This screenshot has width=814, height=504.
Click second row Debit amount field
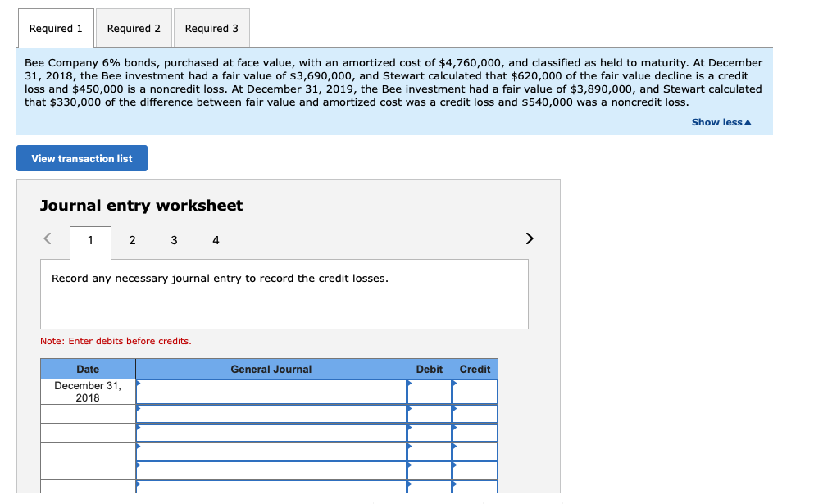click(x=430, y=414)
